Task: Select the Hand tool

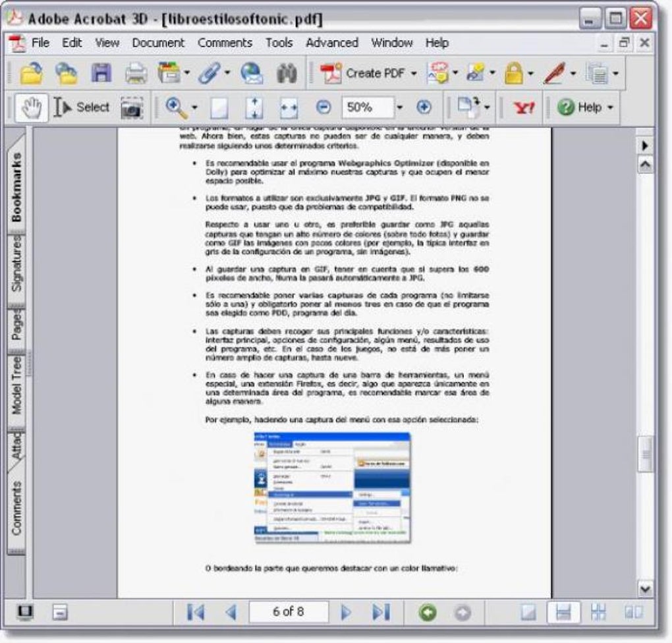Action: click(x=32, y=107)
